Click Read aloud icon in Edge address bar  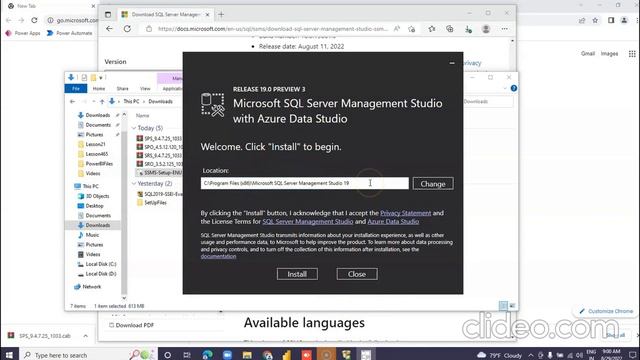396,29
